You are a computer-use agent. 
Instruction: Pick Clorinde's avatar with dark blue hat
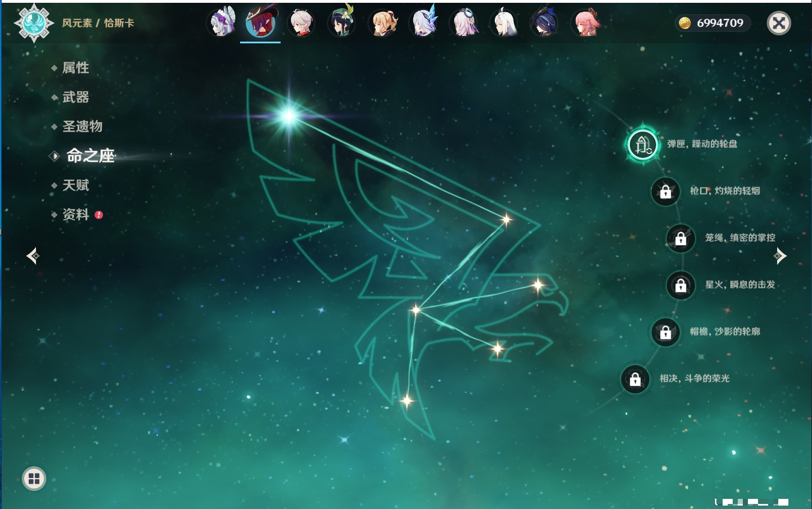point(544,23)
